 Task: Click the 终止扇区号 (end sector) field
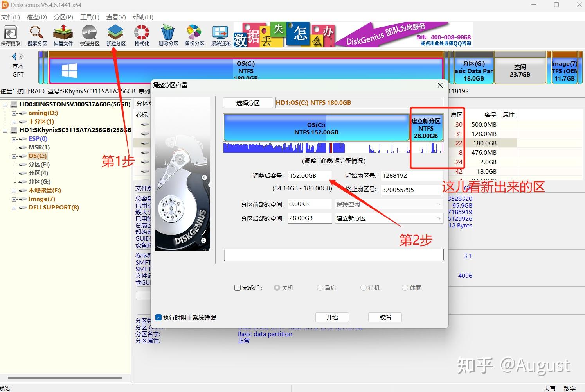[x=412, y=190]
